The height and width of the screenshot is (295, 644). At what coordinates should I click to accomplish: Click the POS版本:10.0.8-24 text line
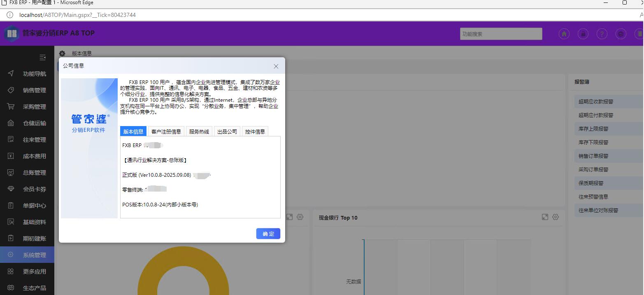[x=160, y=204]
